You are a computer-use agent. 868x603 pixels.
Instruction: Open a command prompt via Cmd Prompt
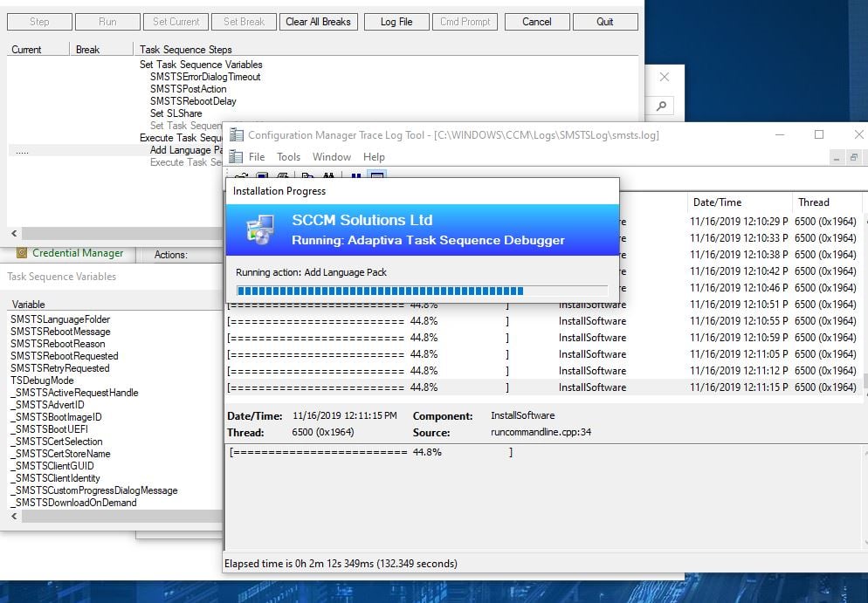coord(465,21)
